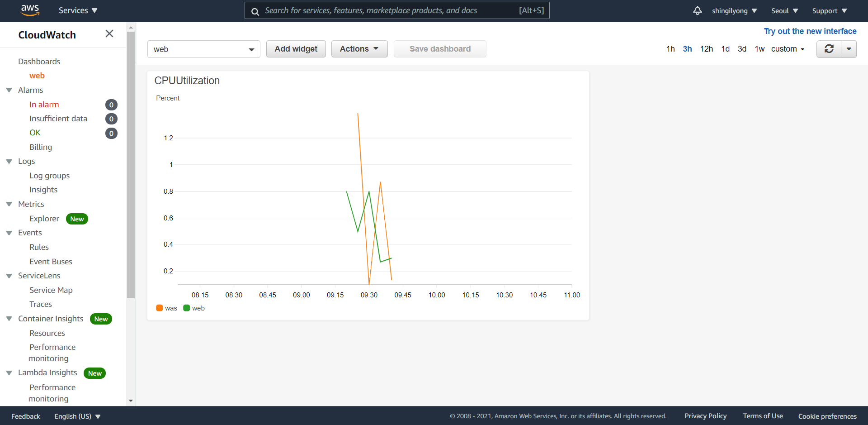The width and height of the screenshot is (868, 425).
Task: Open the Privacy Policy link
Action: (705, 416)
